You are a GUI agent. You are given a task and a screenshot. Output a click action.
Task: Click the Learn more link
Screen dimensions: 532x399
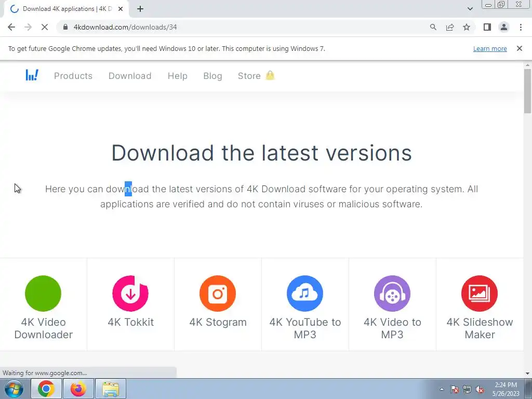tap(490, 48)
